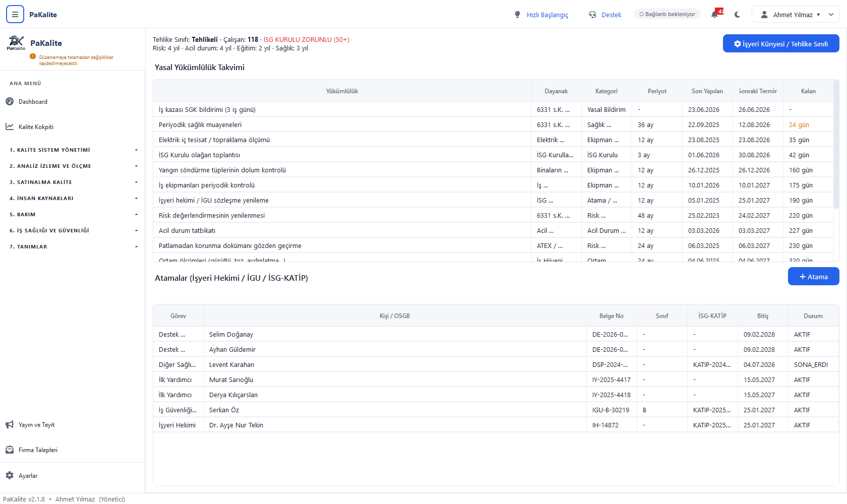Click the PaKalite logo in sidebar

[16, 43]
